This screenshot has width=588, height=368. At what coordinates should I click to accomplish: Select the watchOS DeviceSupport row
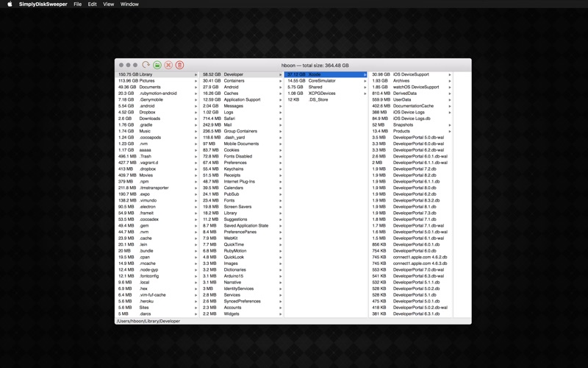pos(411,87)
